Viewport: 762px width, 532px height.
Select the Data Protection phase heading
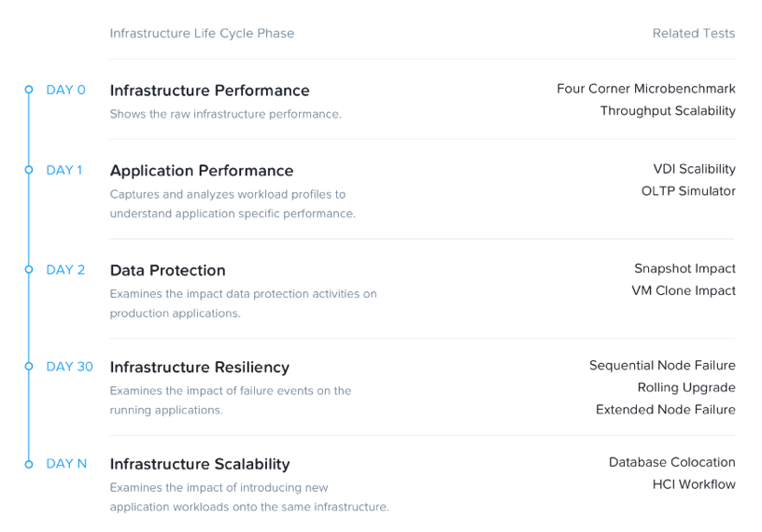pyautogui.click(x=168, y=271)
